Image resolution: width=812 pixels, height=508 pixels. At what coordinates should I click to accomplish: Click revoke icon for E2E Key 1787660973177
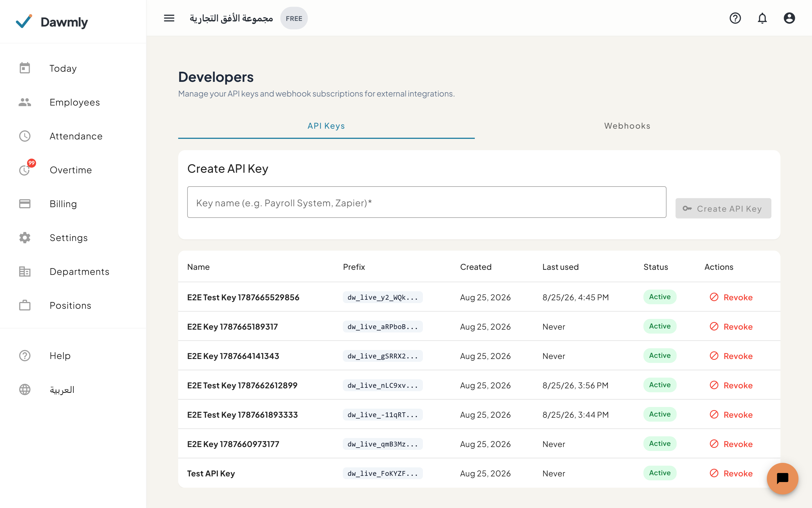[714, 443]
